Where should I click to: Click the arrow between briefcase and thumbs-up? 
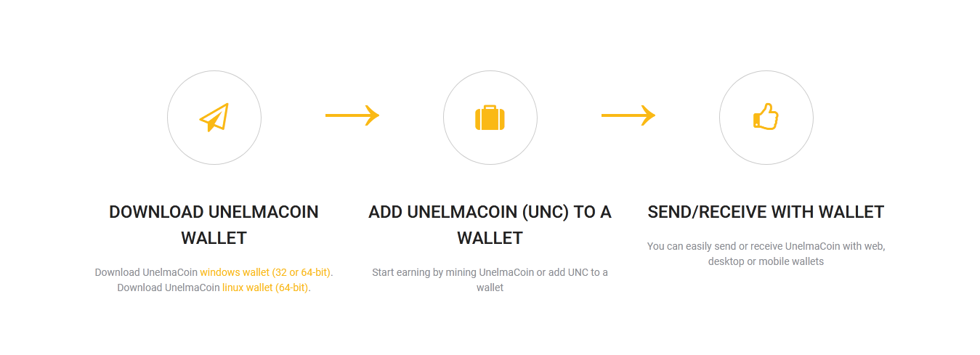[628, 115]
